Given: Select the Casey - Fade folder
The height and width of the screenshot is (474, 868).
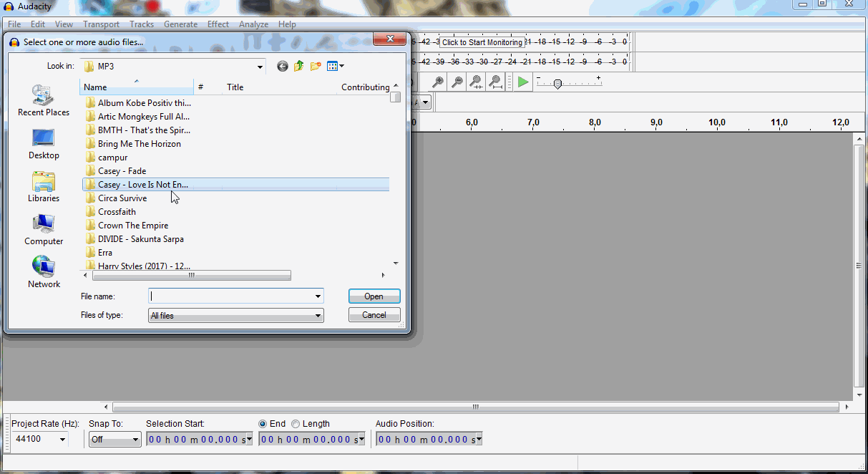Looking at the screenshot, I should click(x=115, y=171).
